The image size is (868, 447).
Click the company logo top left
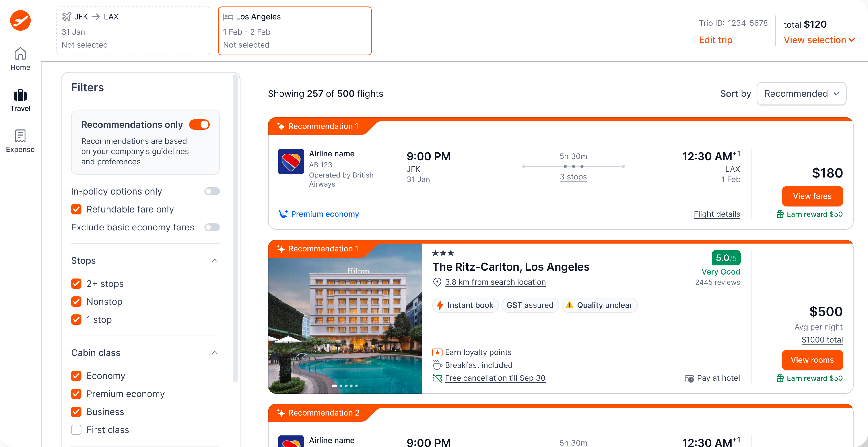20,21
